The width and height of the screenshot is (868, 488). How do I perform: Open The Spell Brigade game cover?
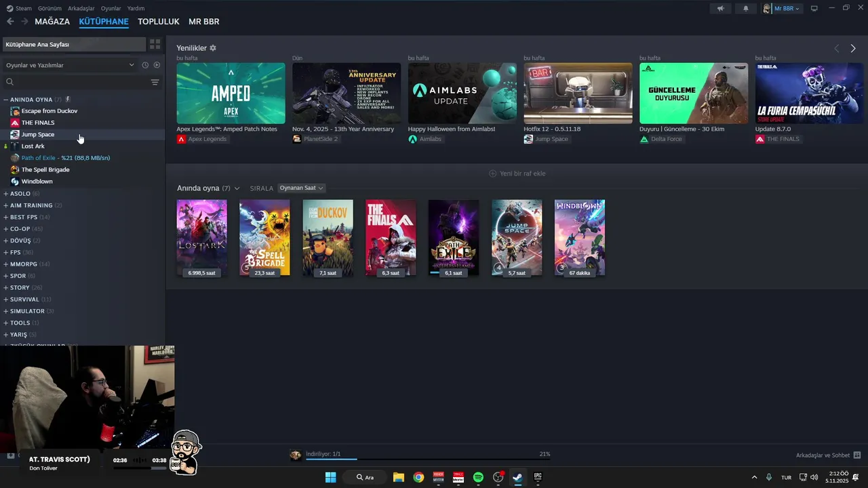point(264,238)
